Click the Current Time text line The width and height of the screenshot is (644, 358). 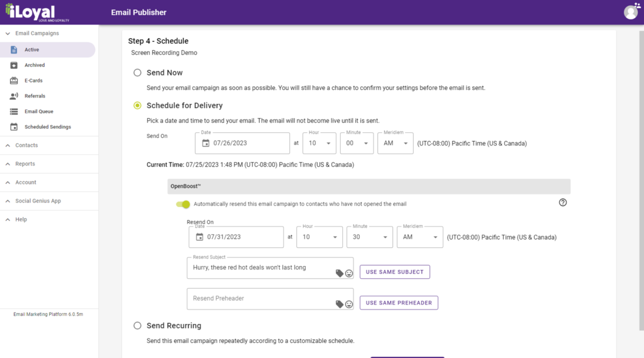(x=250, y=165)
